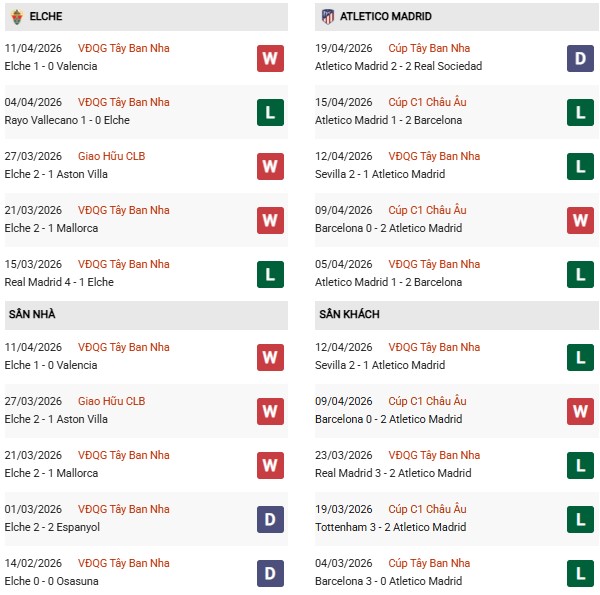Click the ELCHE team header title
600x595 pixels.
pos(46,17)
